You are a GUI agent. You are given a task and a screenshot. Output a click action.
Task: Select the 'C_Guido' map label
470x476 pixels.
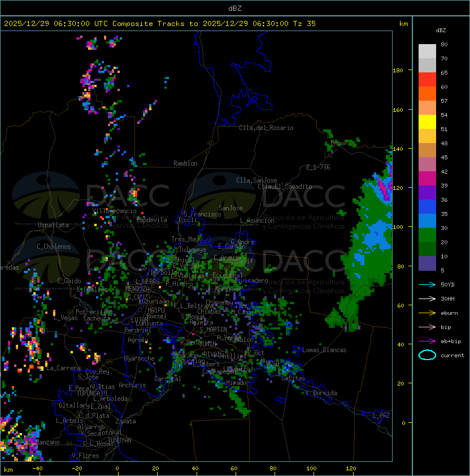(69, 281)
